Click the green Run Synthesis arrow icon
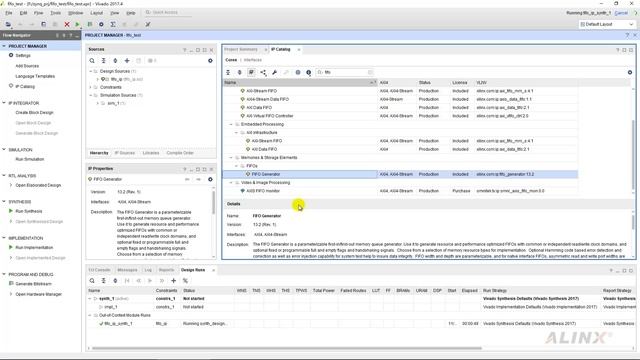Image resolution: width=640 pixels, height=360 pixels. click(x=11, y=211)
